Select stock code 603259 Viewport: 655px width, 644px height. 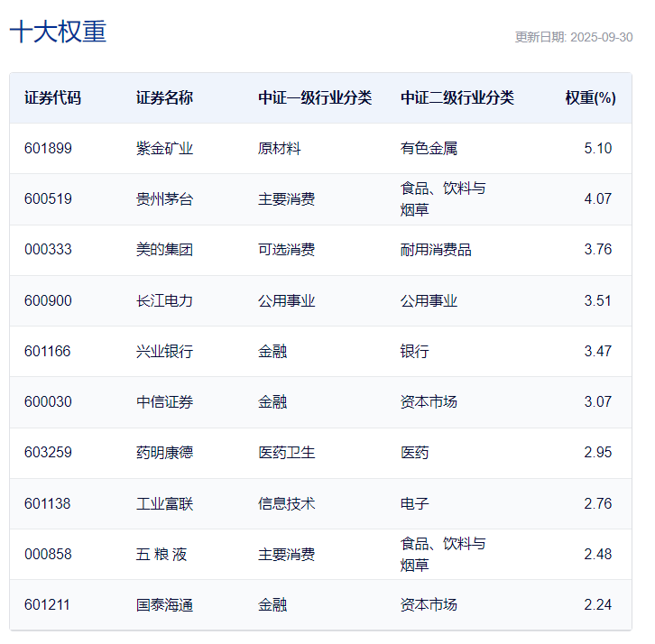48,452
